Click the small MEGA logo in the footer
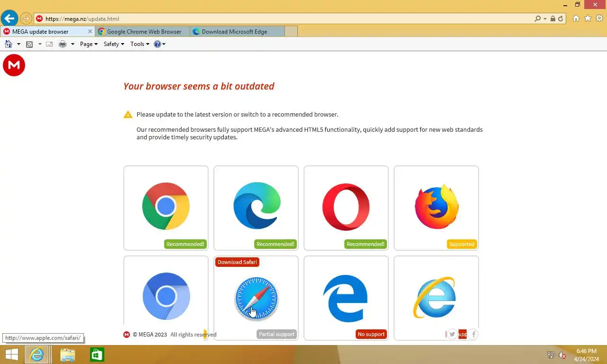The height and width of the screenshot is (364, 607). (x=127, y=335)
